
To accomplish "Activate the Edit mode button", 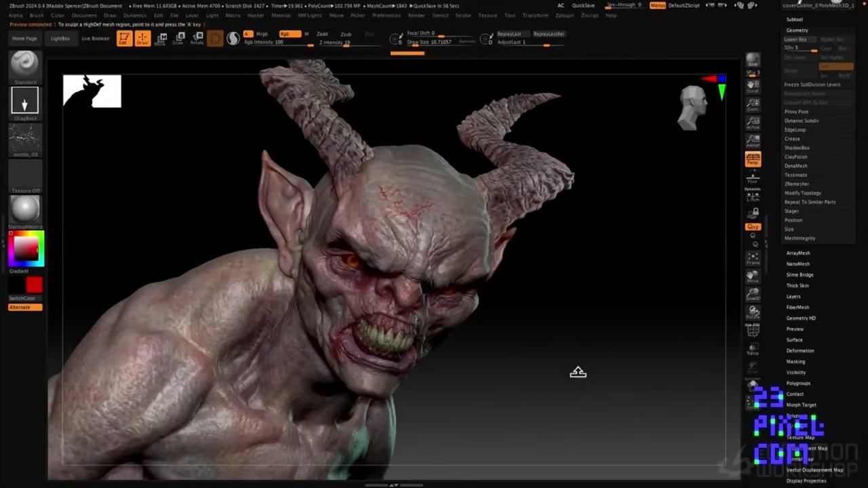I will (123, 39).
